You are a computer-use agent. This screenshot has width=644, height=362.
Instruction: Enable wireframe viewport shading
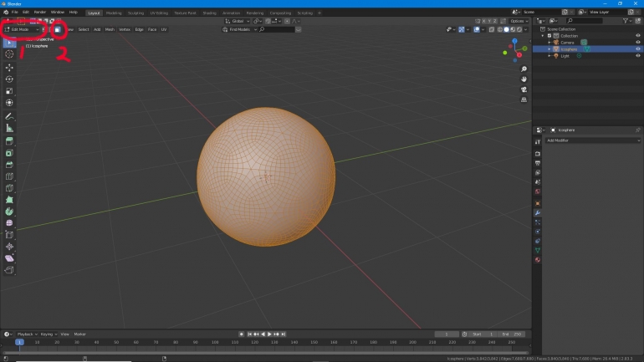pos(500,29)
